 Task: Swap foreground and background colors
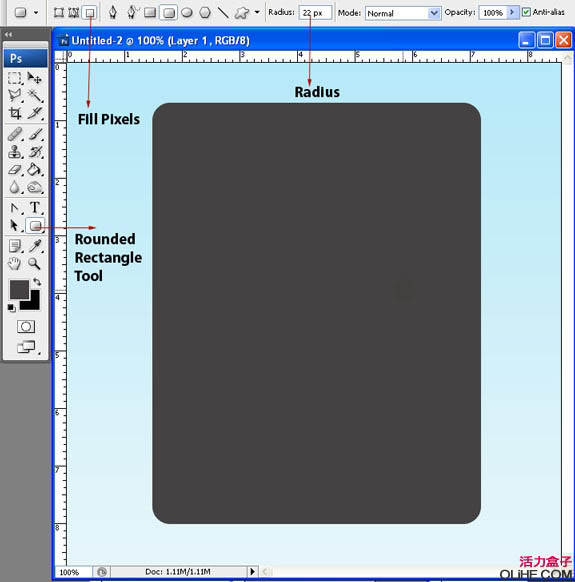(37, 282)
